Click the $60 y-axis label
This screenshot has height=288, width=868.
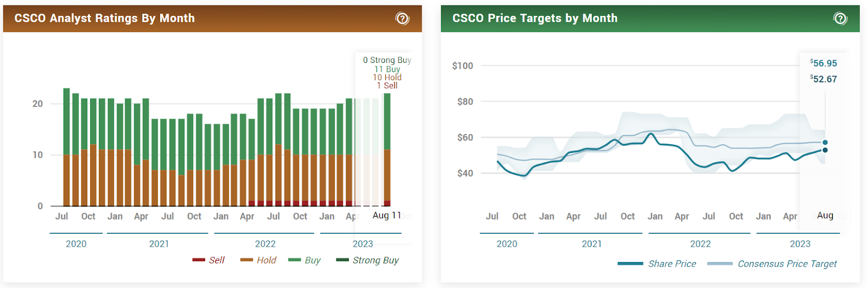click(x=465, y=138)
